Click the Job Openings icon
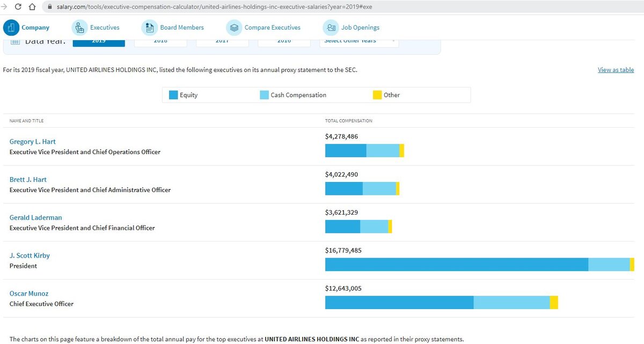 pos(331,27)
